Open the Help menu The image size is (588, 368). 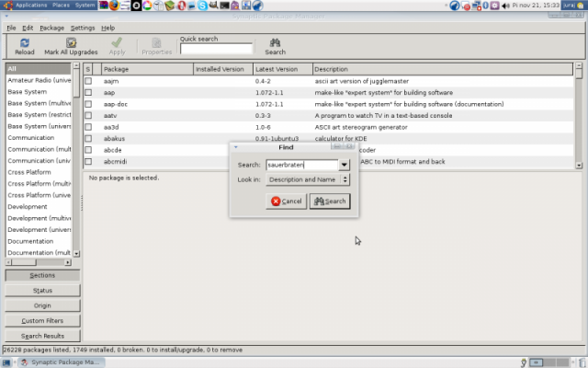point(107,28)
